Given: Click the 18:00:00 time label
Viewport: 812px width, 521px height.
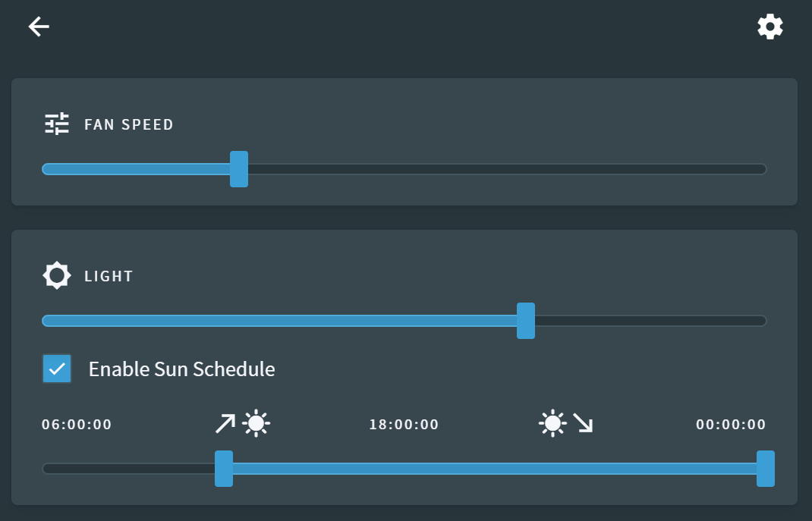Looking at the screenshot, I should click(x=404, y=425).
